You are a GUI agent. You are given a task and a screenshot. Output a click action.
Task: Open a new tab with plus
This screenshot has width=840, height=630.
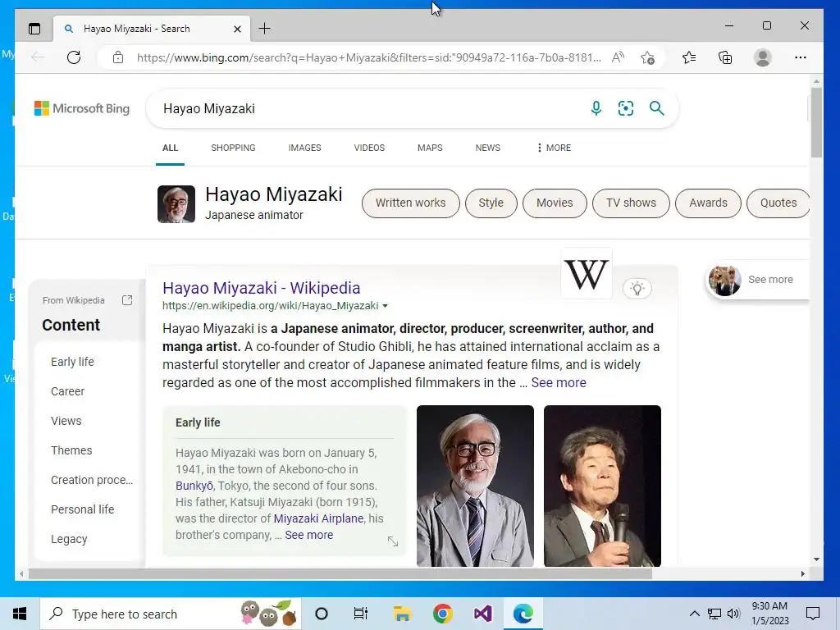point(264,29)
